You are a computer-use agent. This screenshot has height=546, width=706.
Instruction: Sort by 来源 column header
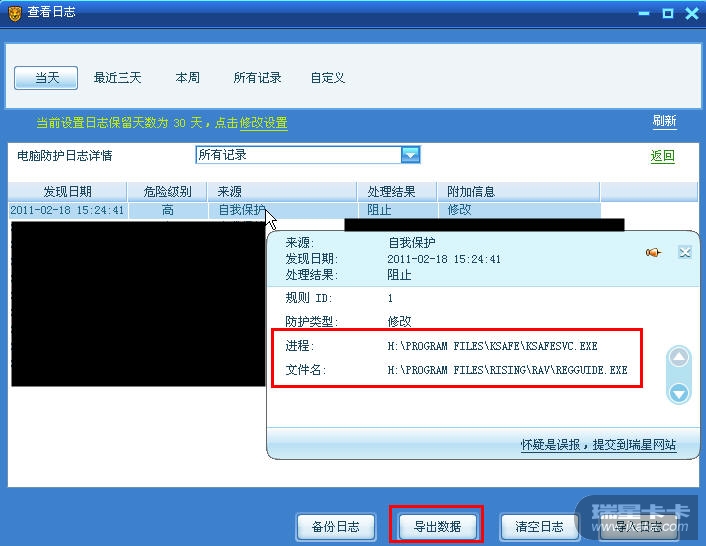(x=282, y=192)
